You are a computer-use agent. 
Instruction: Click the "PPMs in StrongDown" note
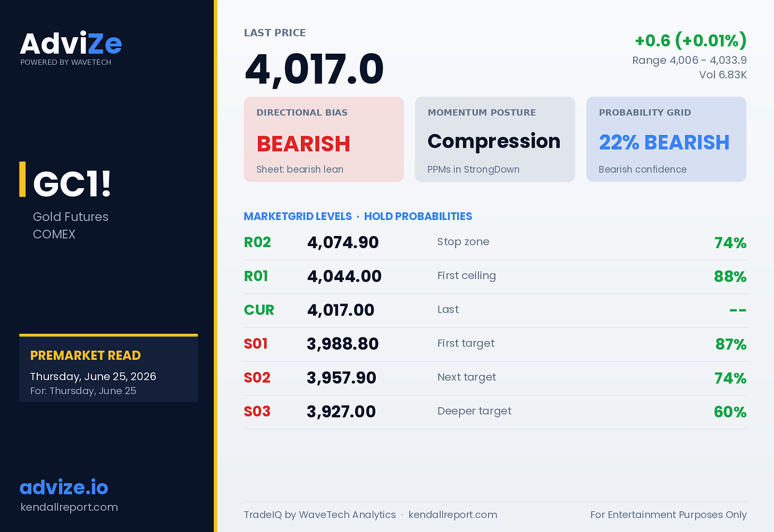(474, 170)
